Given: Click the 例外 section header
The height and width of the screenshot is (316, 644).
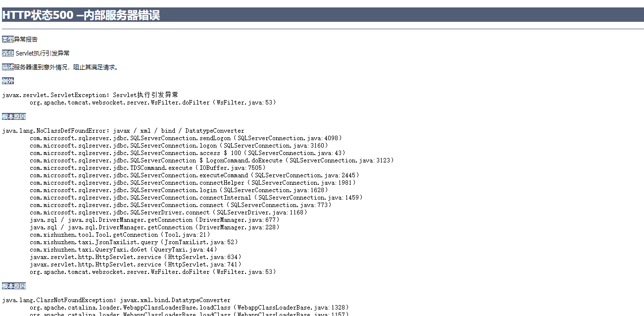Looking at the screenshot, I should [x=7, y=81].
